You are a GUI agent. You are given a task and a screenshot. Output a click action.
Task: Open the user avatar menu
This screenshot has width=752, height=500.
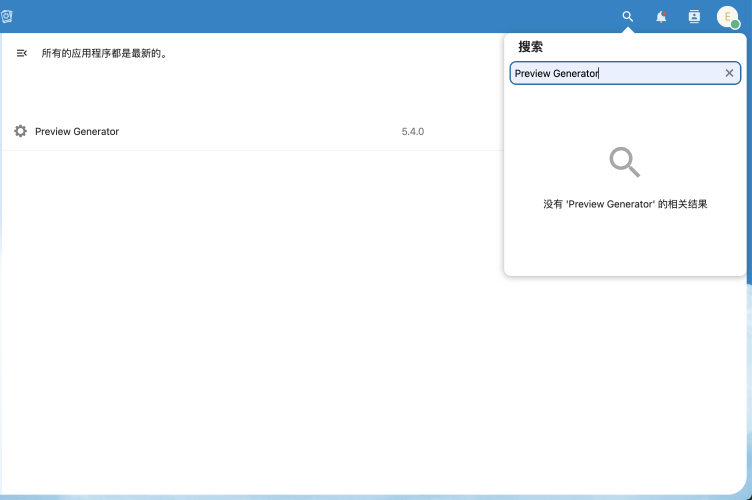click(x=727, y=16)
